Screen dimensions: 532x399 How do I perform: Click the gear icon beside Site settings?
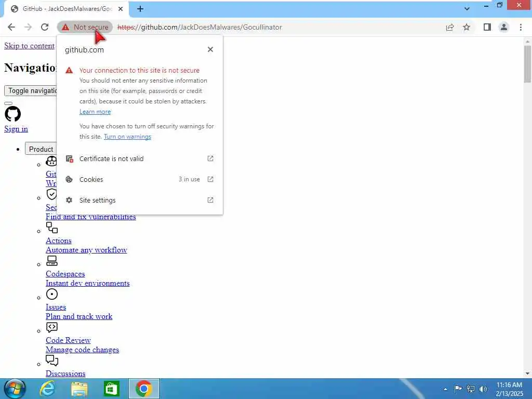coord(69,200)
